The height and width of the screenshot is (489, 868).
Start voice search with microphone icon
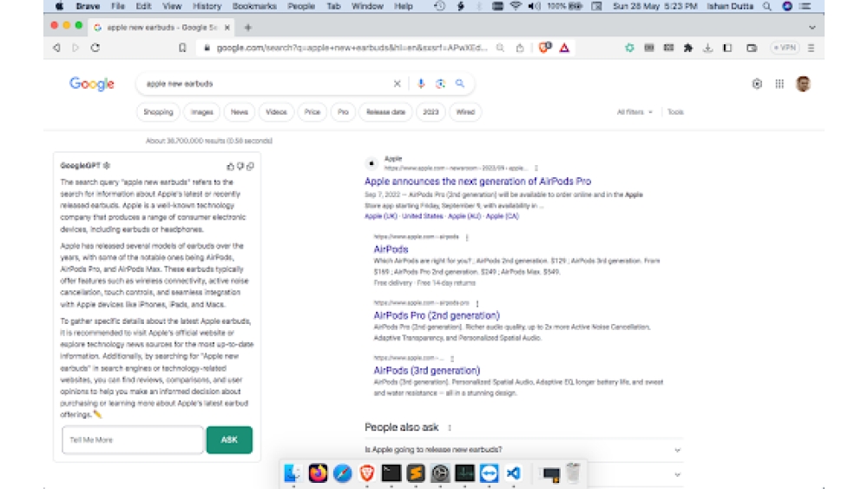click(x=421, y=83)
